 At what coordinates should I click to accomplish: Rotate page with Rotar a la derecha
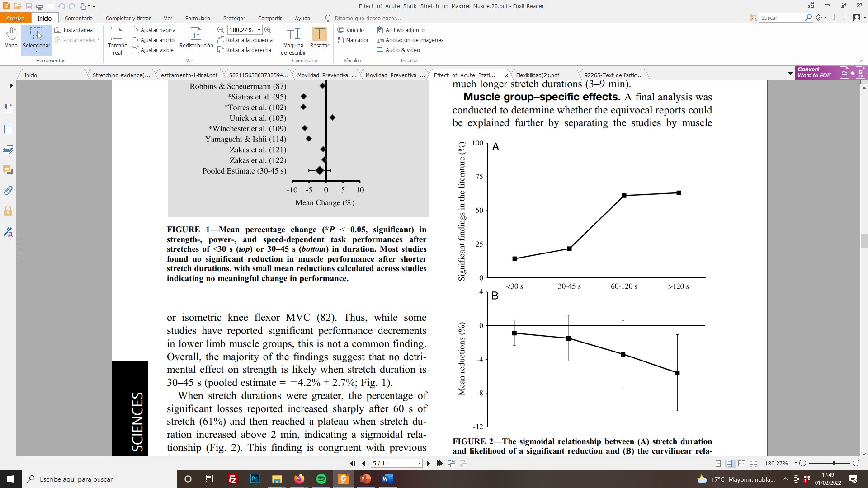[244, 50]
